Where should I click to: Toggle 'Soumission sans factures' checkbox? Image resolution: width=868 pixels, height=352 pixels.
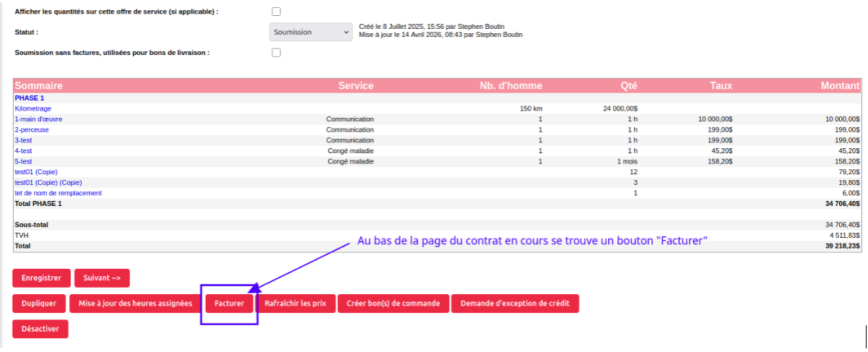tap(276, 53)
